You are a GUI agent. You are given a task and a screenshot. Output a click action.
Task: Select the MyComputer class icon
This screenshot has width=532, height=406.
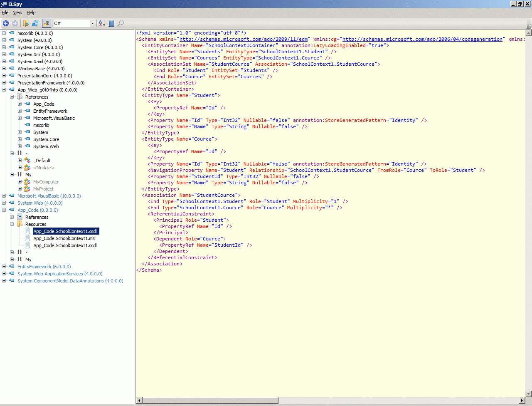tap(27, 181)
